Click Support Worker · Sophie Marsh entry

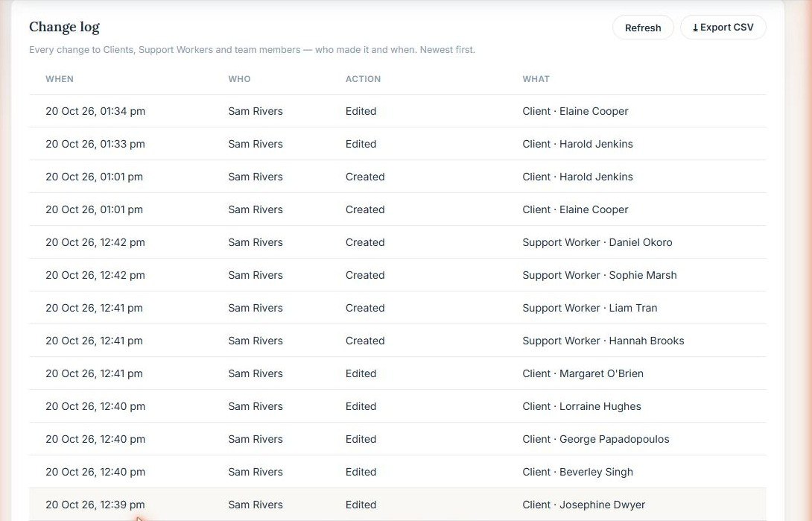(x=600, y=275)
